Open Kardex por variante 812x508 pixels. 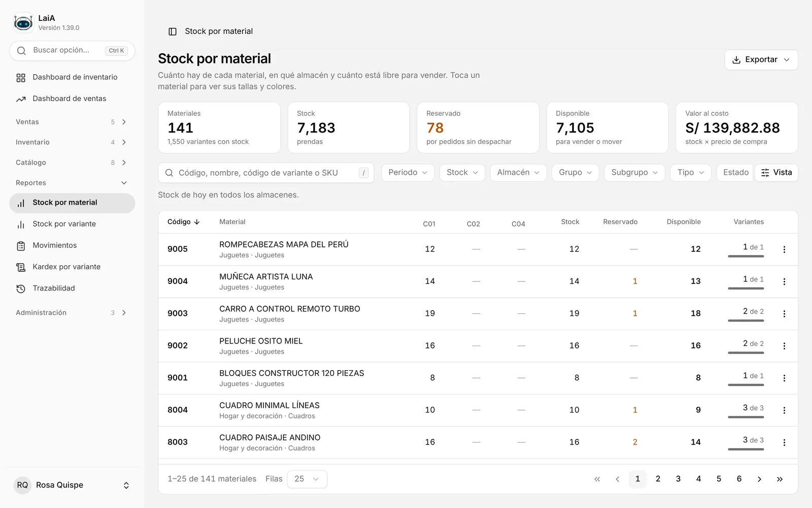[72, 267]
